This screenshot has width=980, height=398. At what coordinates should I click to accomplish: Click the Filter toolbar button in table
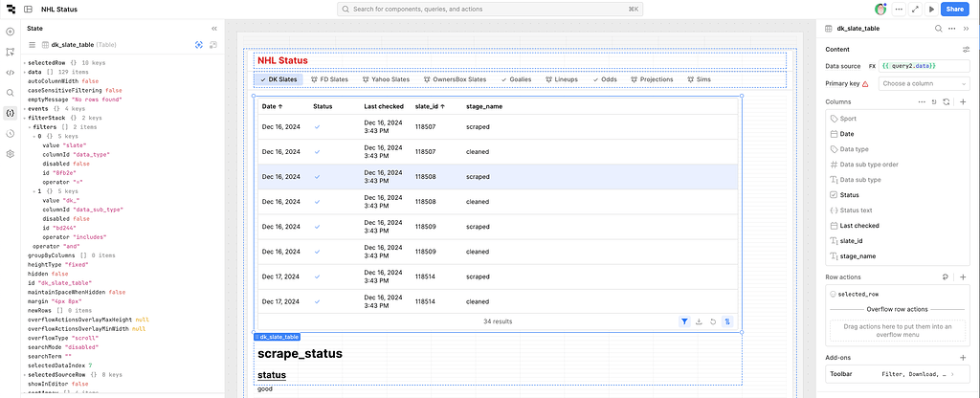click(684, 321)
